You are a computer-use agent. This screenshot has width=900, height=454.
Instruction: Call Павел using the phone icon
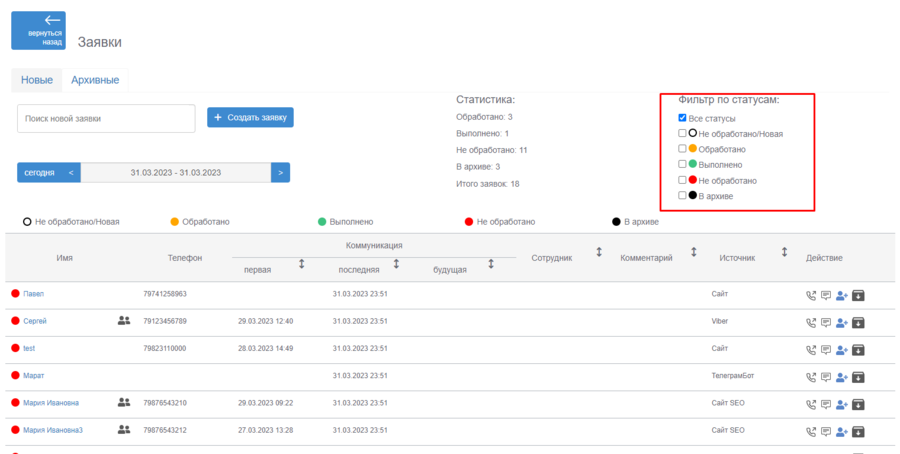810,296
